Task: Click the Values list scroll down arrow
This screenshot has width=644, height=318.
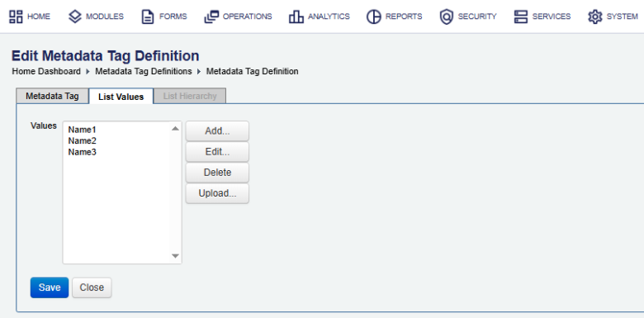Action: (175, 256)
